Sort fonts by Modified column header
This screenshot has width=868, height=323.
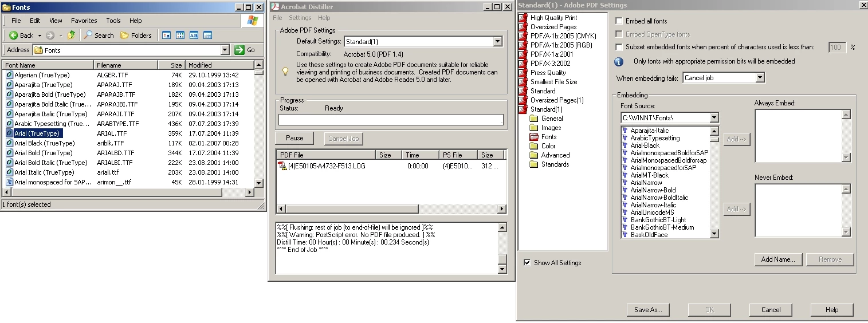pyautogui.click(x=219, y=65)
